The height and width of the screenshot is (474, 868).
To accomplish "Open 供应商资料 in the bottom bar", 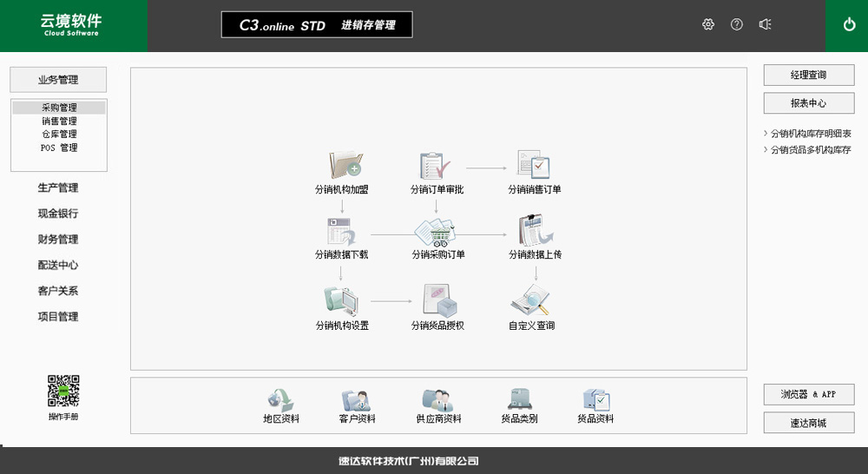I will (x=438, y=400).
